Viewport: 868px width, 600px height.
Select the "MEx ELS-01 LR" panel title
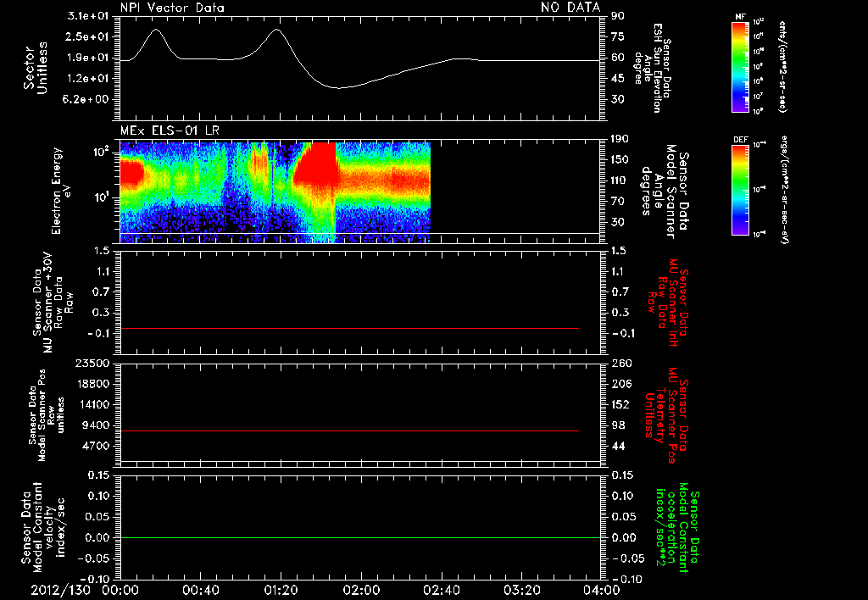point(170,131)
